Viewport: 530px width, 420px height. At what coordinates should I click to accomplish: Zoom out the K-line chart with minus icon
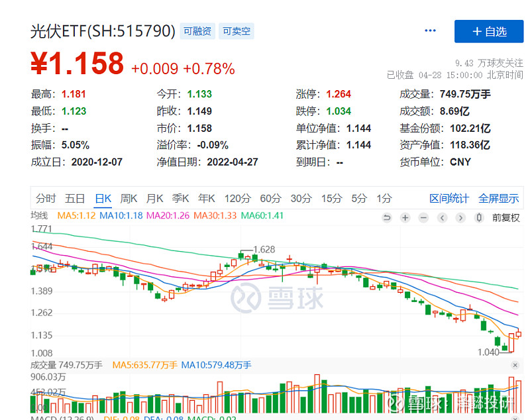pyautogui.click(x=423, y=217)
